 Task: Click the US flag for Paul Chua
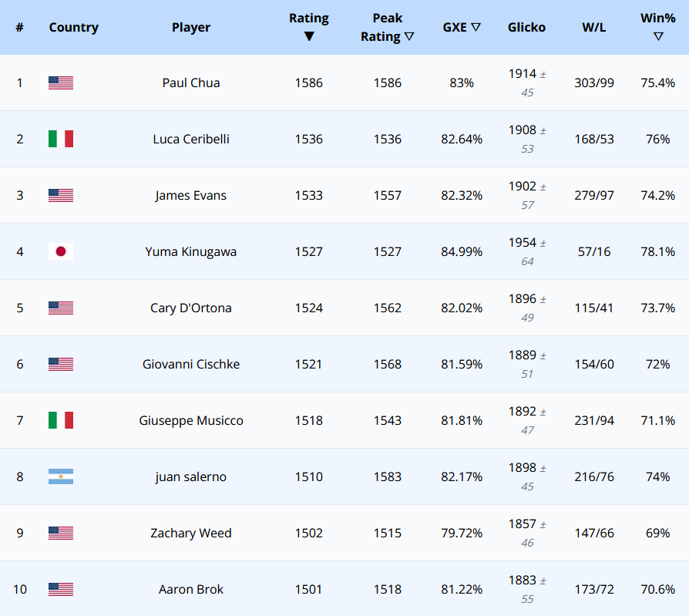[x=61, y=82]
